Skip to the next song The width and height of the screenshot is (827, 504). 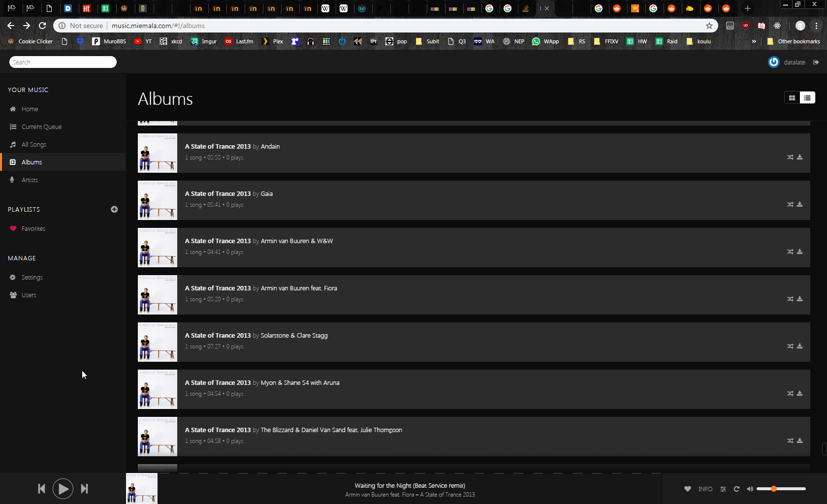(84, 489)
